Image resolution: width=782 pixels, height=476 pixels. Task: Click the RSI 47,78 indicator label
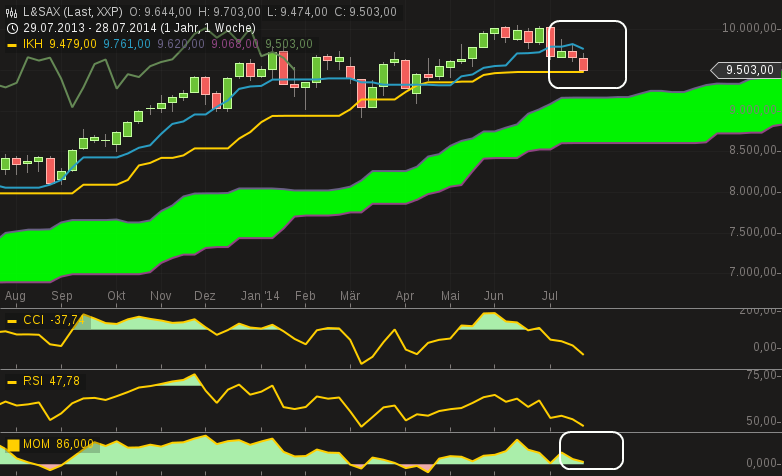pos(51,381)
